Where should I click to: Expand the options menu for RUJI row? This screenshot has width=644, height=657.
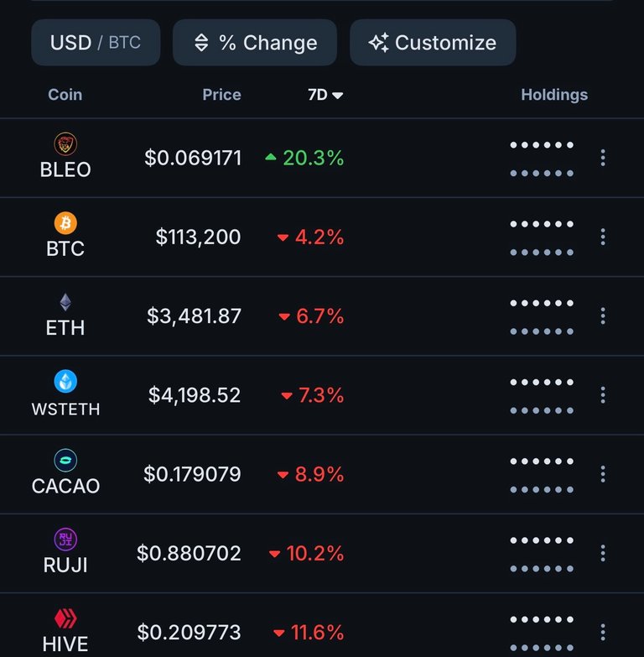click(603, 553)
